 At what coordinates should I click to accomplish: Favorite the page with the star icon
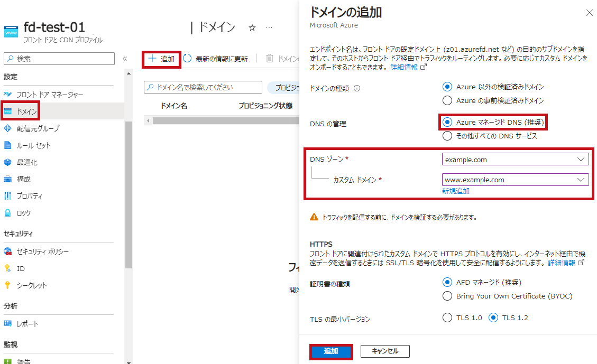coord(252,27)
